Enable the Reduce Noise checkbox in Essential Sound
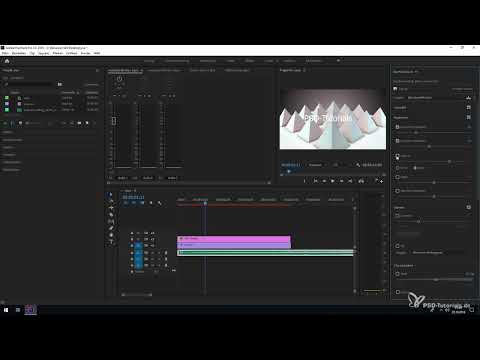Viewport: 480px width, 360px height. coord(397,127)
